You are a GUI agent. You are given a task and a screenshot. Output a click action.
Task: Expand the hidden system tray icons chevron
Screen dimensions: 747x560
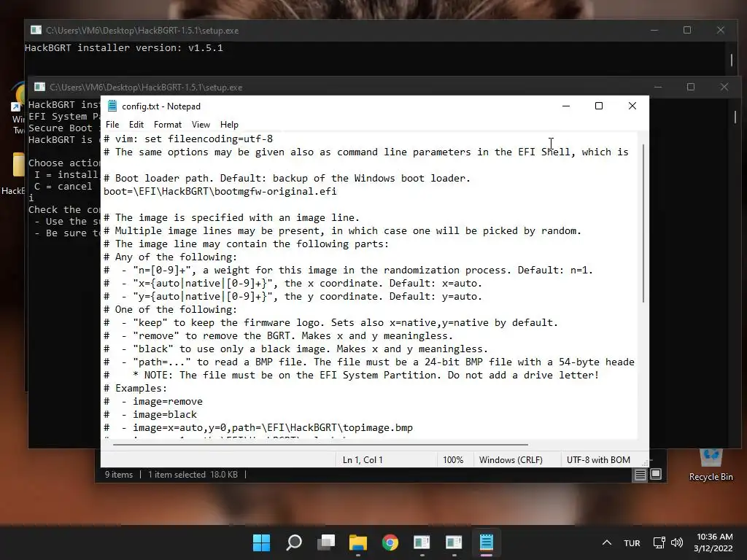[606, 542]
